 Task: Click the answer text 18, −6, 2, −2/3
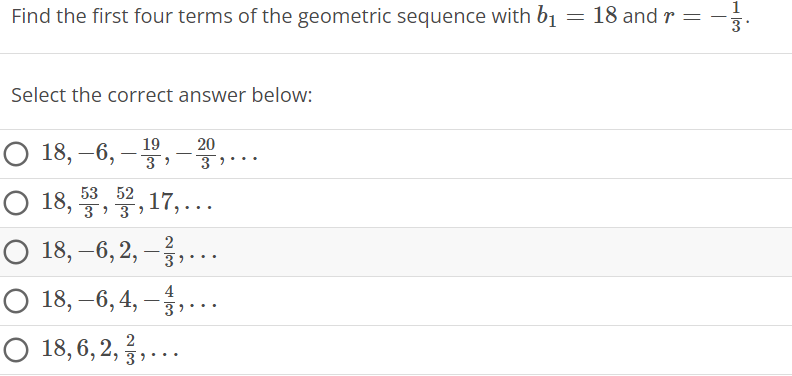[x=129, y=252]
